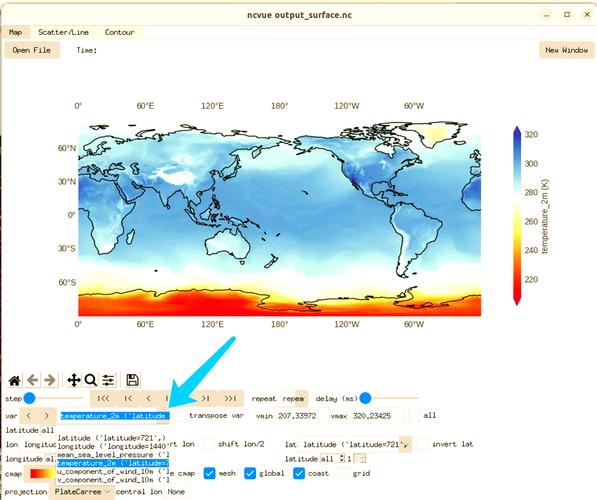The height and width of the screenshot is (500, 597).
Task: Jump to last time step button
Action: (x=230, y=398)
